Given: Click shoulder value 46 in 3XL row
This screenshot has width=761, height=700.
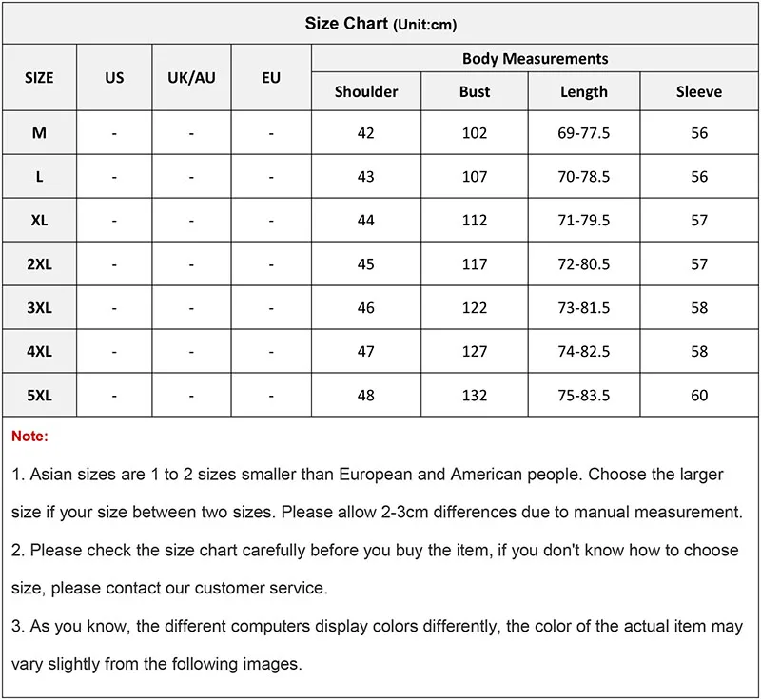Looking at the screenshot, I should pyautogui.click(x=366, y=307).
